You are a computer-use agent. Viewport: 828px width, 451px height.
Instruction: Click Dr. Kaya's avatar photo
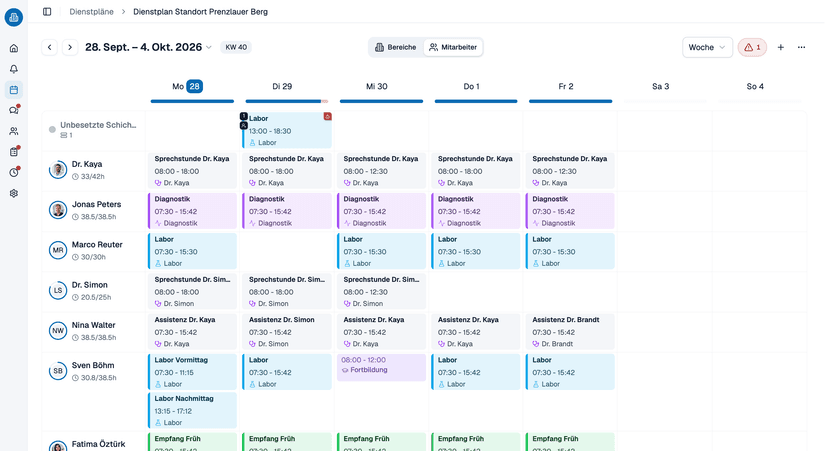click(58, 170)
